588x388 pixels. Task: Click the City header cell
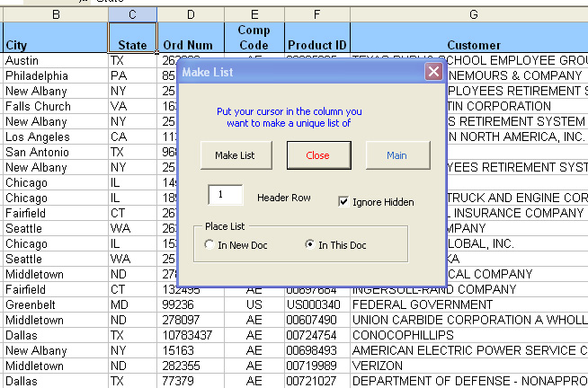(56, 38)
